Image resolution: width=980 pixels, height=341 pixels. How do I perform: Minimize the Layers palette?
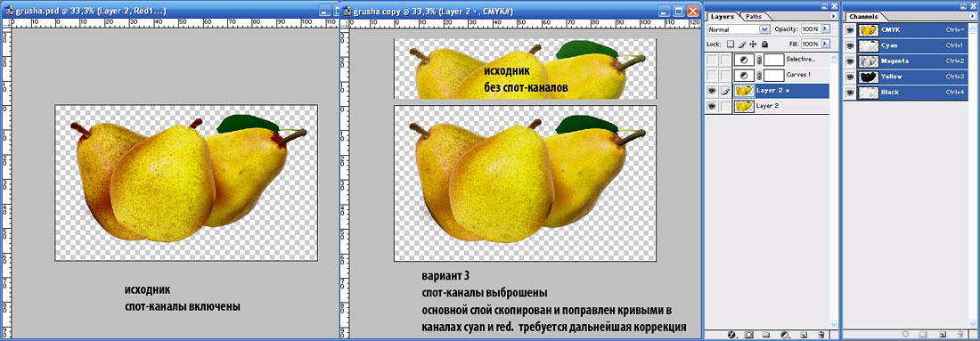coord(824,6)
